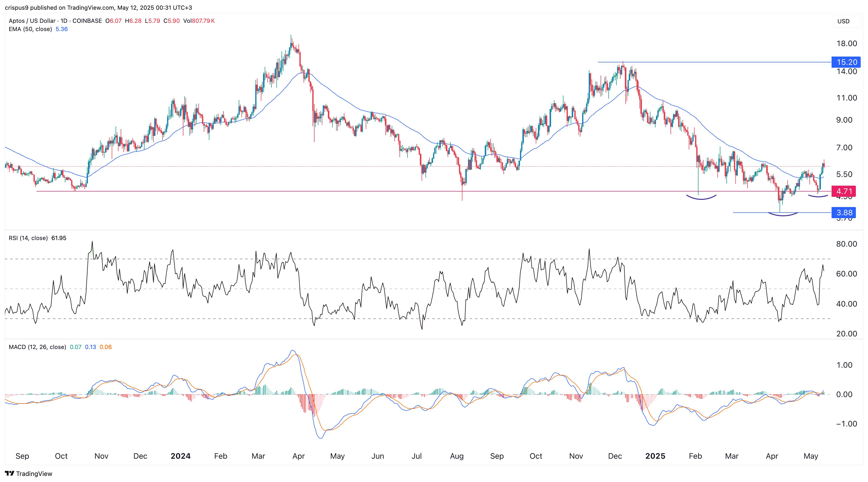Click the 4.71 red price label
This screenshot has height=482, width=868.
click(843, 191)
